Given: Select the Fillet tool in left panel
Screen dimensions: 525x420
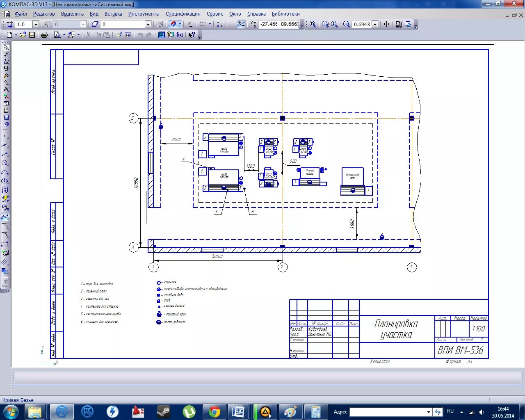Looking at the screenshot, I should tap(5, 235).
